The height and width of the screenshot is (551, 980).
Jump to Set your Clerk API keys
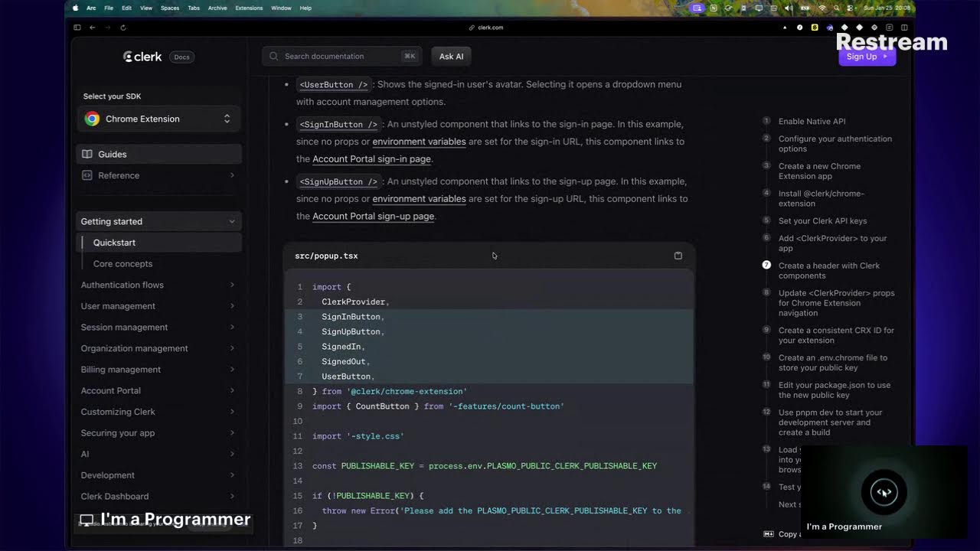pyautogui.click(x=822, y=221)
